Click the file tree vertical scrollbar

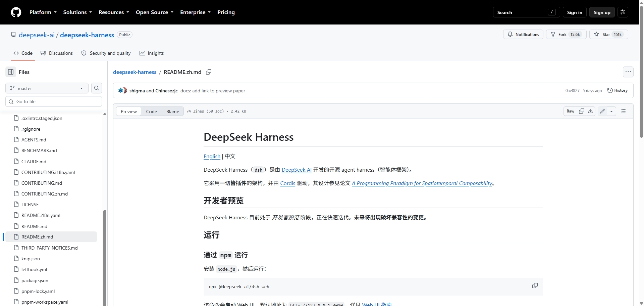coord(105,258)
